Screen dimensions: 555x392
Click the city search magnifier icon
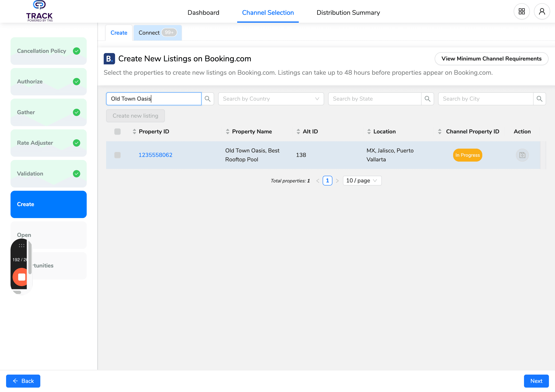click(539, 99)
